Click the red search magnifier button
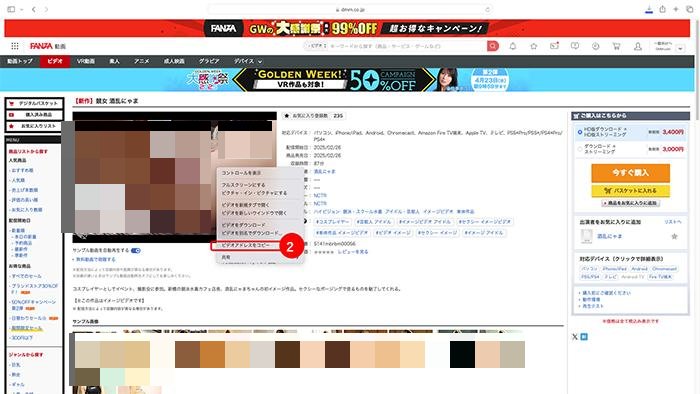Screen dimensions: 700x394 click(493, 46)
